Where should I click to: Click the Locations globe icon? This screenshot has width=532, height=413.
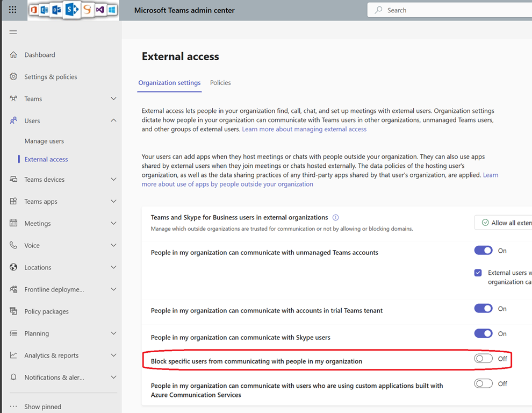(13, 267)
